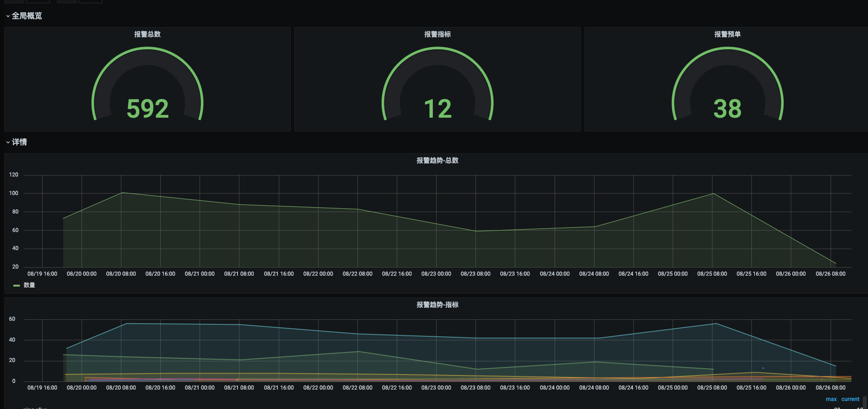Screen dimensions: 868x409
Task: Open the 报警趋势-指标 panel title menu
Action: pyautogui.click(x=437, y=305)
